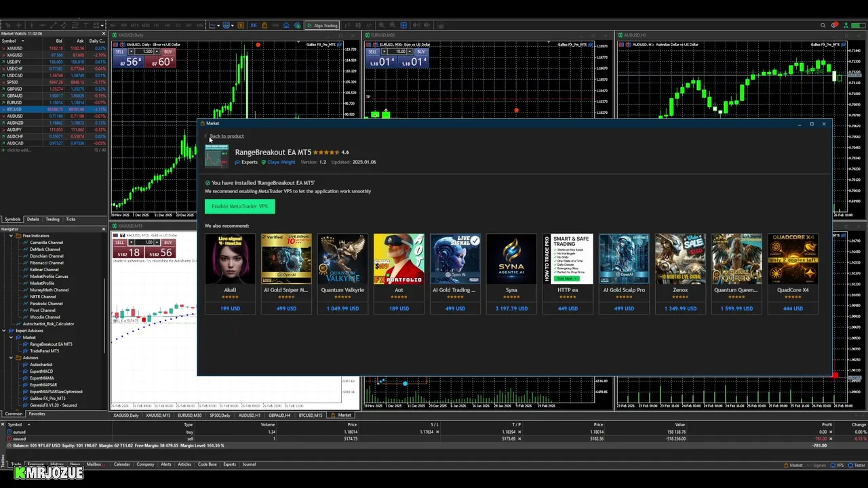The height and width of the screenshot is (488, 868).
Task: Open the Syna product thumbnail
Action: (511, 259)
